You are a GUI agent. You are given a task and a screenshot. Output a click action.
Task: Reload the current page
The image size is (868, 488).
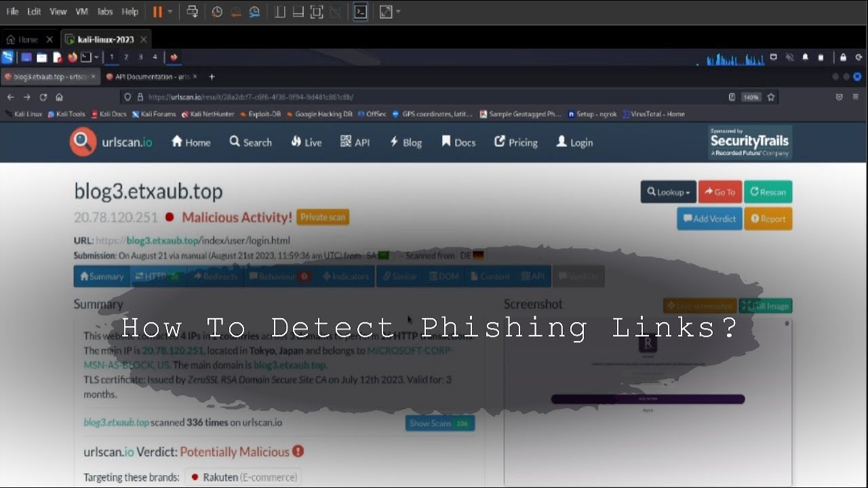tap(43, 97)
